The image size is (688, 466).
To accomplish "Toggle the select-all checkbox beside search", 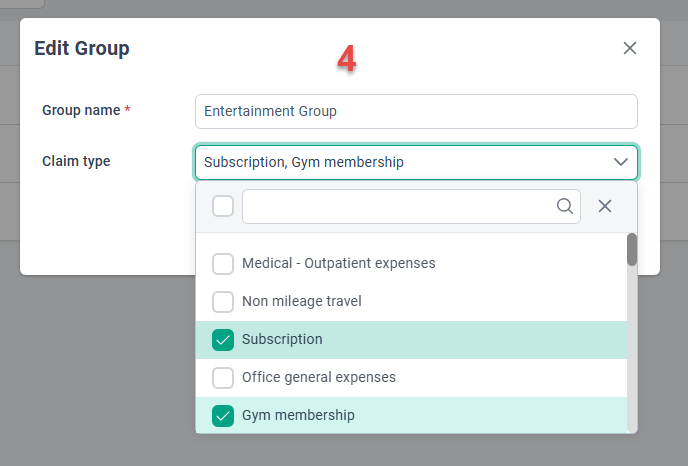I will click(x=223, y=206).
